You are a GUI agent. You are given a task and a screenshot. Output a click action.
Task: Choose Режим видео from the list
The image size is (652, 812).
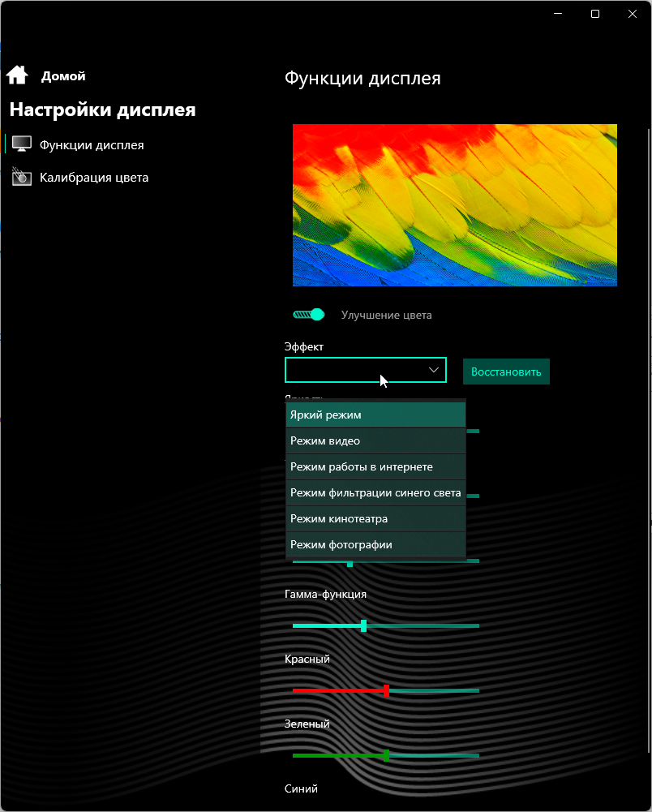coord(375,440)
